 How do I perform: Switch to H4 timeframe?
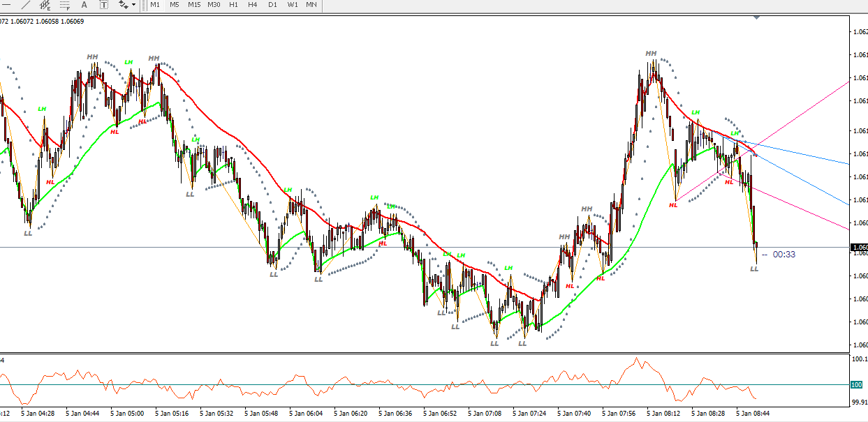[253, 4]
